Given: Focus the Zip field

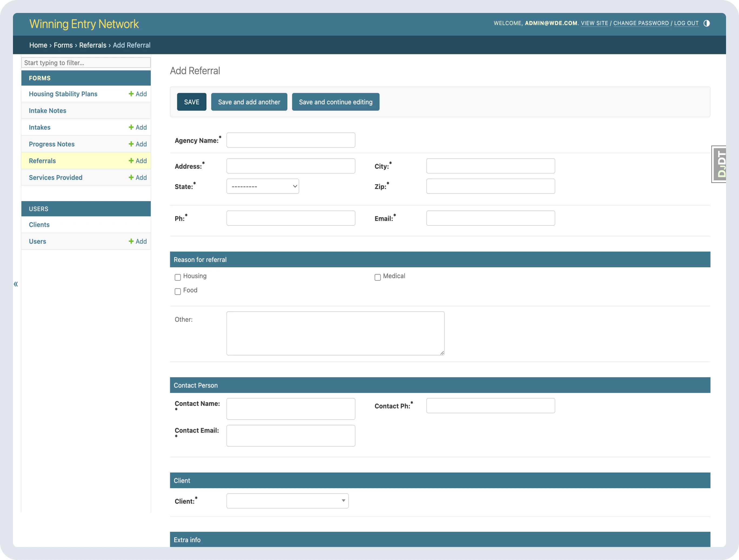Looking at the screenshot, I should pyautogui.click(x=491, y=186).
